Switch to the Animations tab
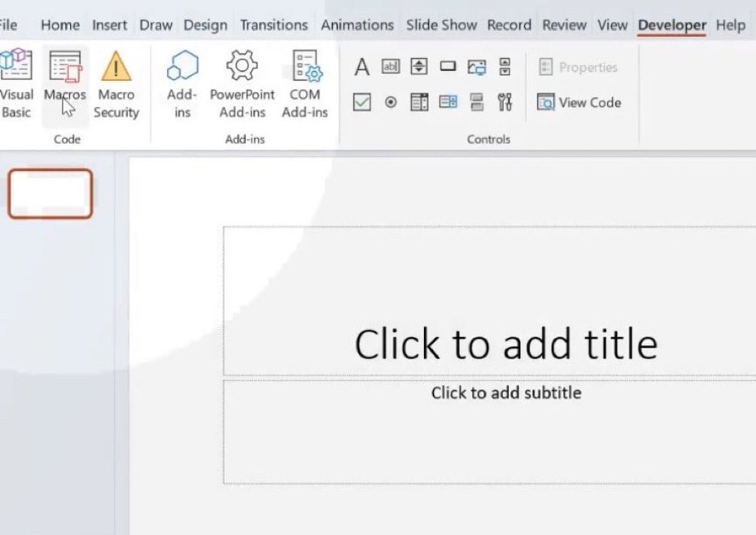The height and width of the screenshot is (535, 756). (x=357, y=25)
